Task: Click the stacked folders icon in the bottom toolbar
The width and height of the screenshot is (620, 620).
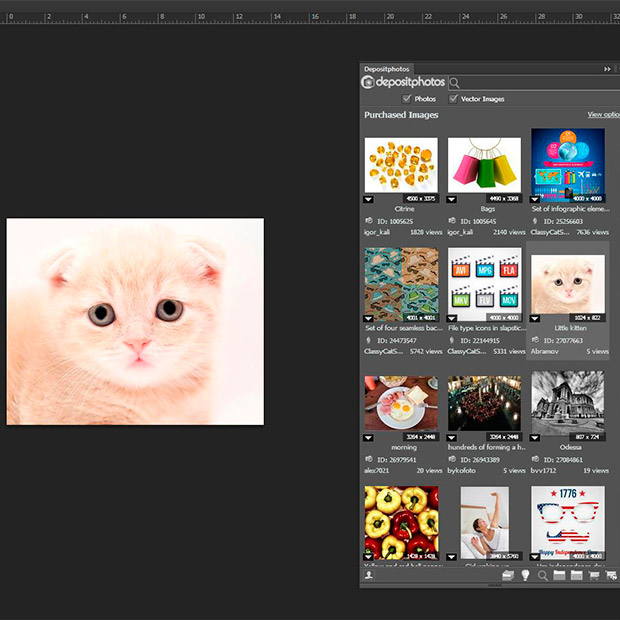Action: click(508, 575)
